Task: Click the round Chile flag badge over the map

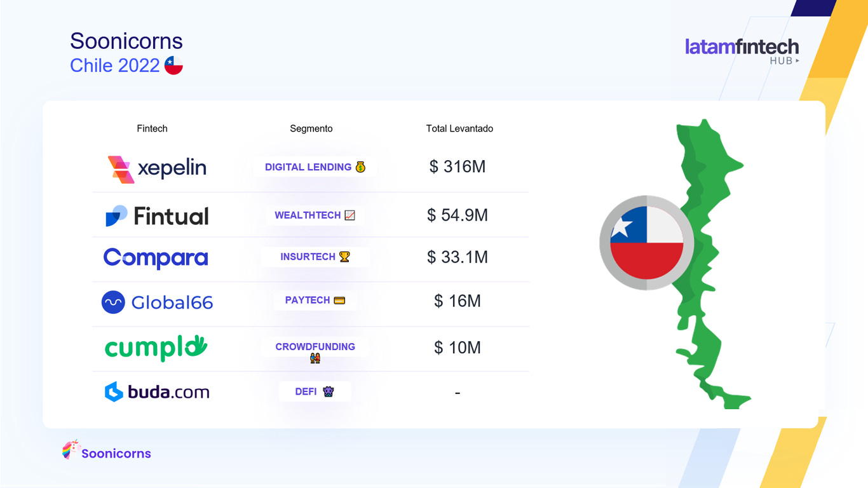Action: coord(647,243)
